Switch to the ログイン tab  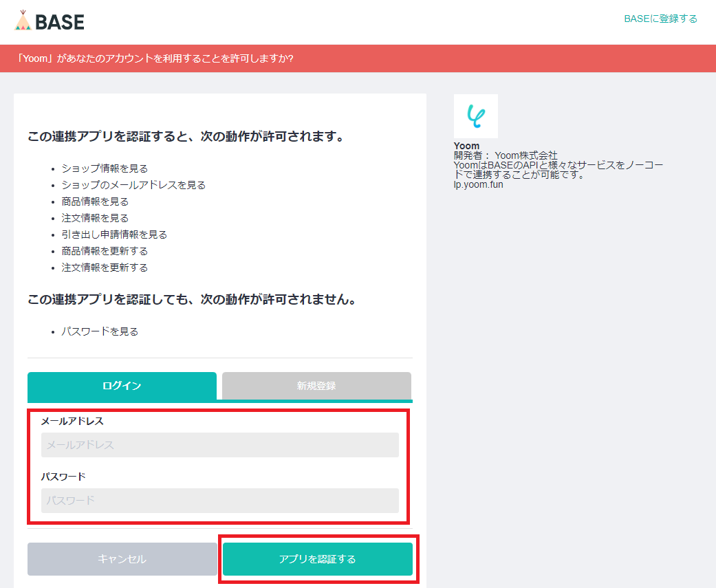point(122,386)
